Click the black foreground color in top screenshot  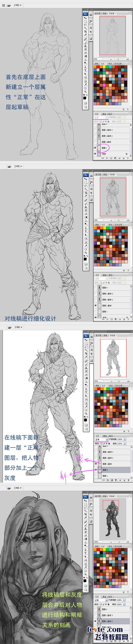(x=85, y=98)
